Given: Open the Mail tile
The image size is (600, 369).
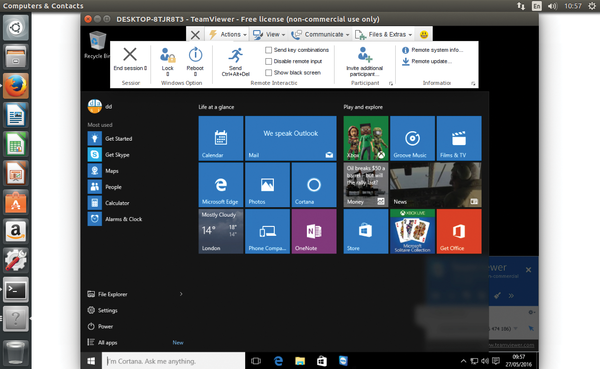Looking at the screenshot, I should coord(290,138).
